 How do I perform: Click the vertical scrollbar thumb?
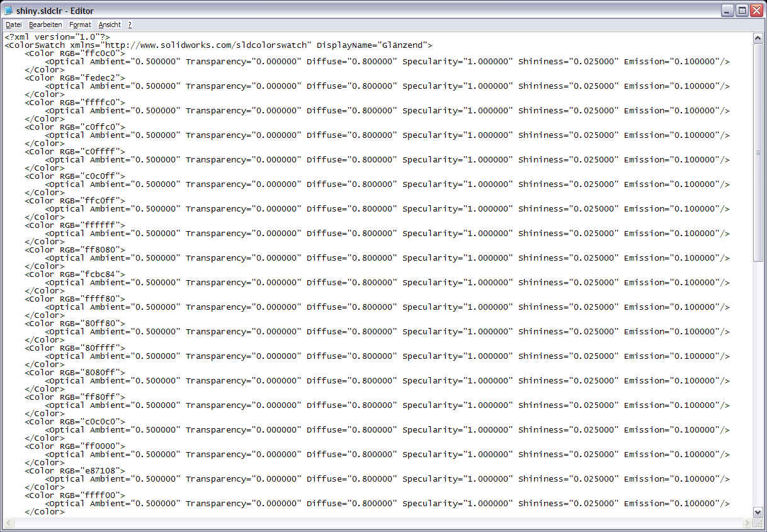[x=758, y=152]
